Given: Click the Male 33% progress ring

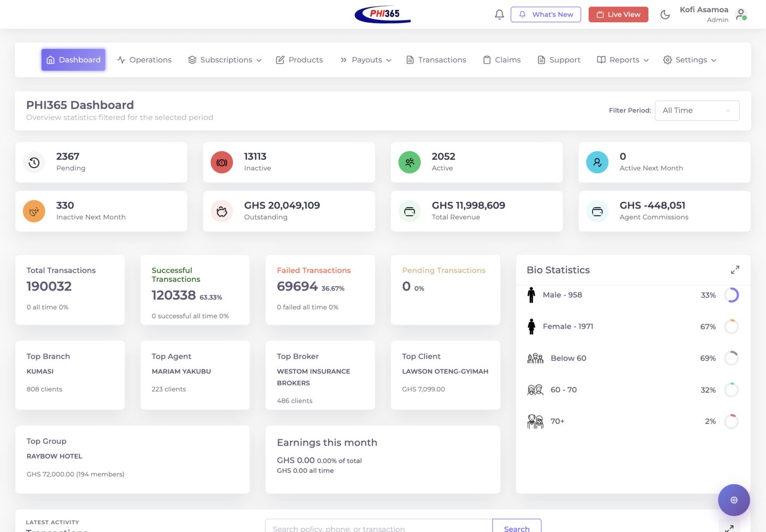Looking at the screenshot, I should pos(731,295).
